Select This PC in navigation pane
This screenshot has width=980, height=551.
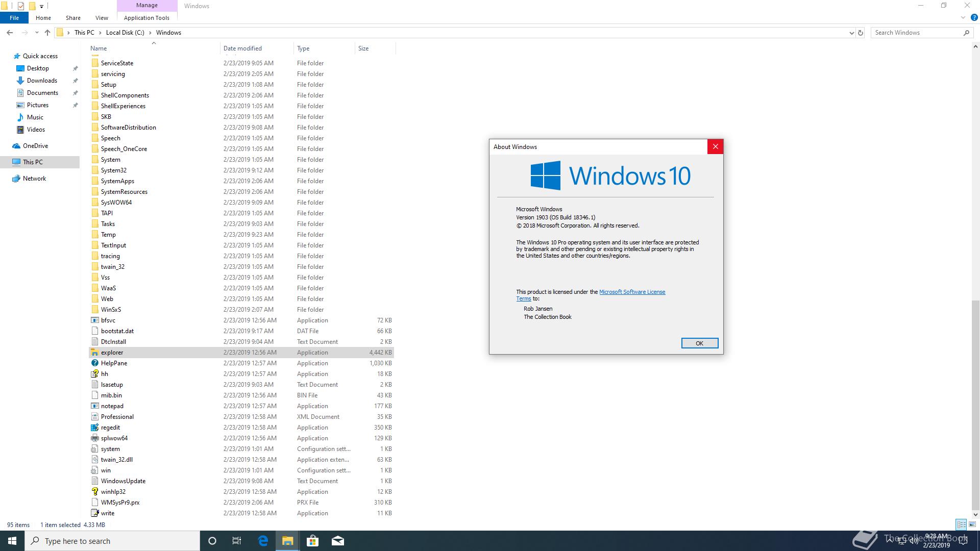(33, 162)
